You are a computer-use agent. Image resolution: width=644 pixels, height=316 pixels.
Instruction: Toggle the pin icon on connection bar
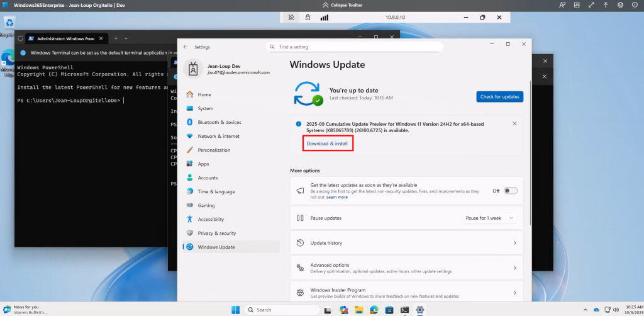click(291, 18)
